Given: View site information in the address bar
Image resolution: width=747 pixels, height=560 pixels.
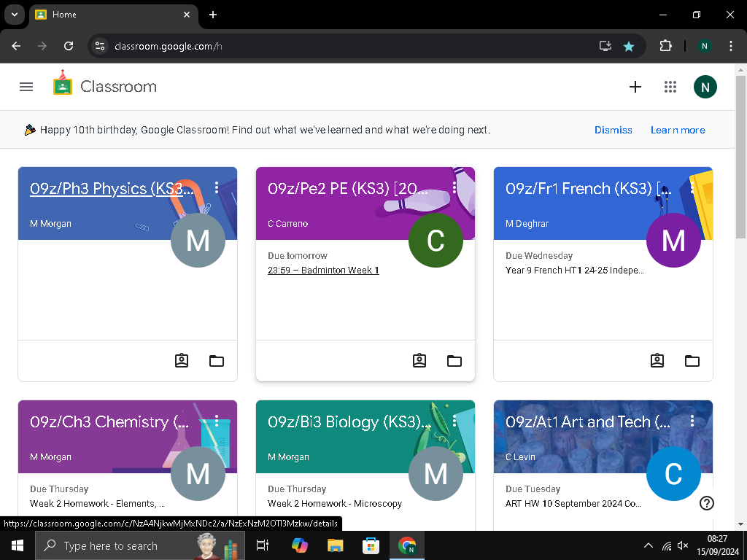Looking at the screenshot, I should tap(99, 46).
